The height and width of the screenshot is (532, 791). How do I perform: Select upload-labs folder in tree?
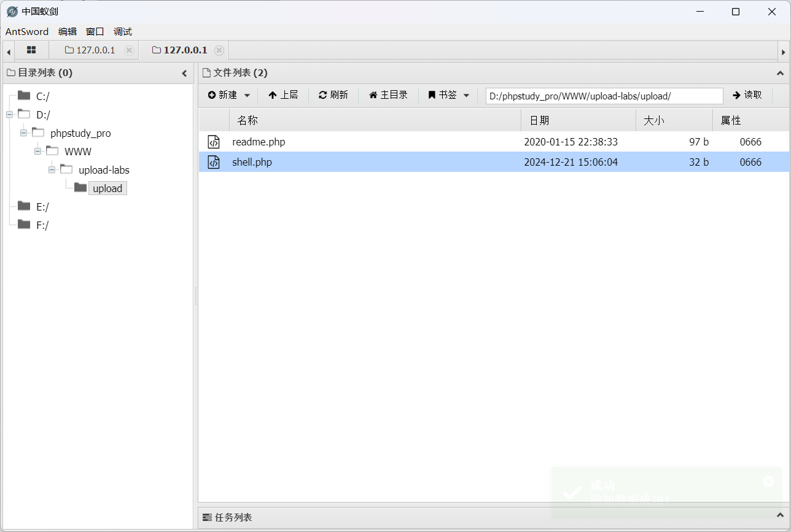click(104, 170)
